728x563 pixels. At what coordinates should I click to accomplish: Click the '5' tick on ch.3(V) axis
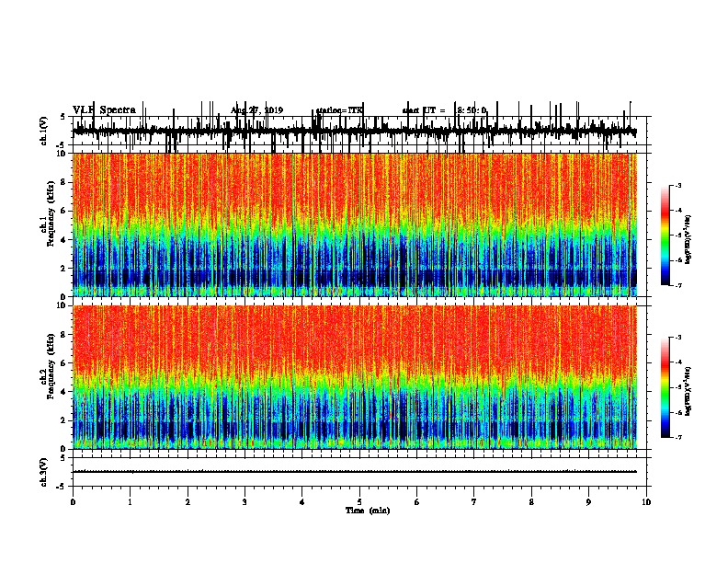tap(63, 458)
